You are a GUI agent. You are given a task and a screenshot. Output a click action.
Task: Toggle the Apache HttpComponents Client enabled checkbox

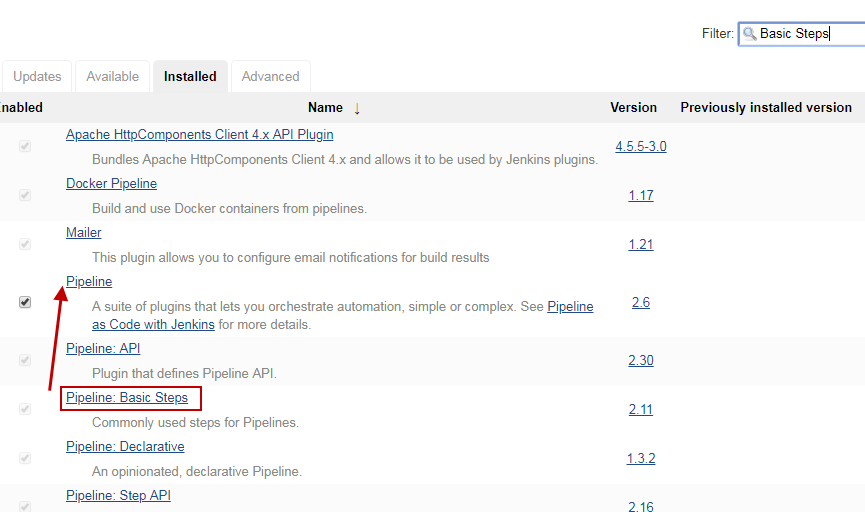click(x=25, y=146)
